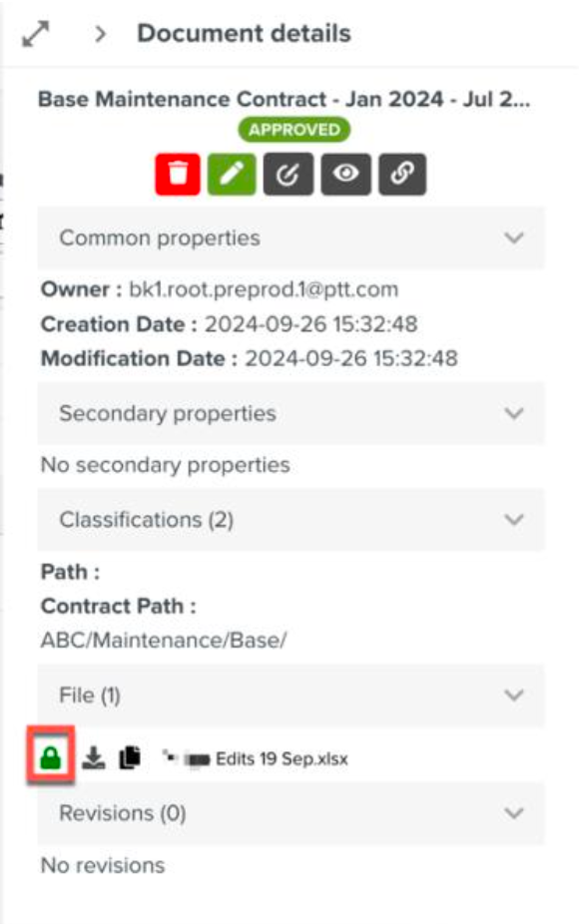Click the file type icon beside Edits 19 Sep.xlsx
This screenshot has height=924, width=579.
[x=187, y=758]
